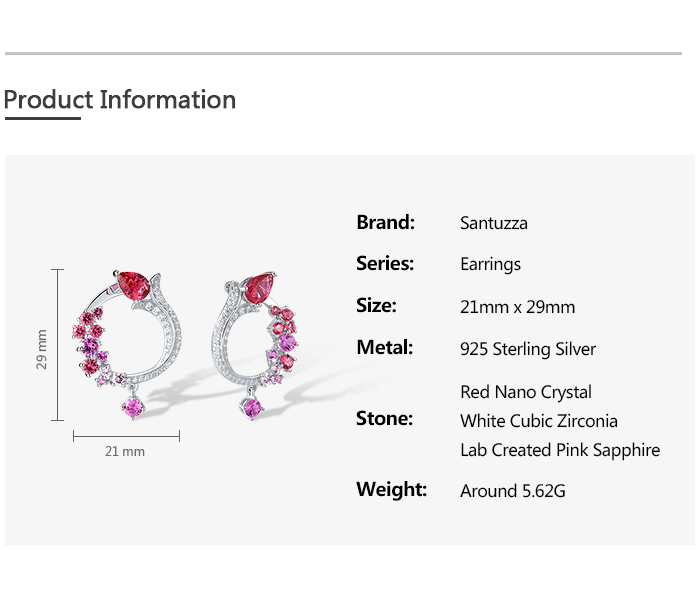
Task: Click the Earrings series value
Action: click(490, 265)
